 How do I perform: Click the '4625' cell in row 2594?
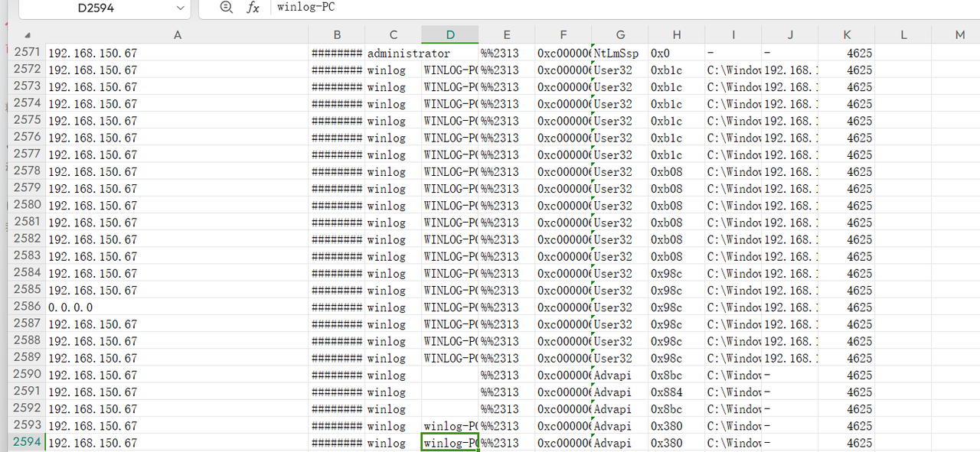(847, 443)
